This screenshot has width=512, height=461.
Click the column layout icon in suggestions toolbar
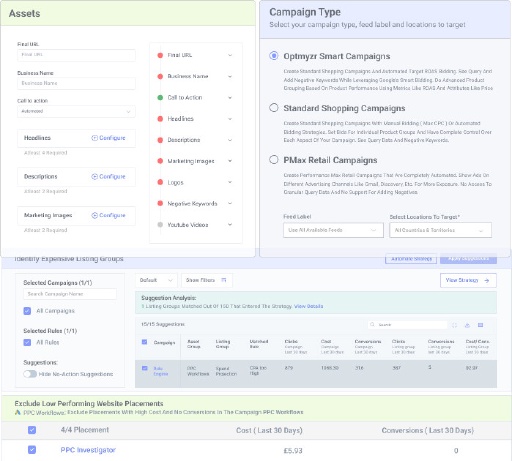(480, 325)
